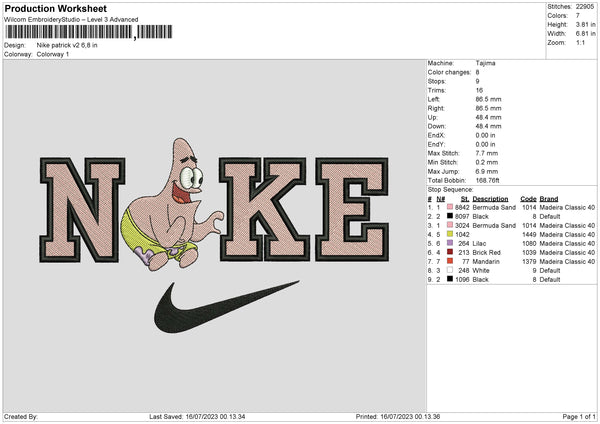
Task: Click the Patrick Star character in the preview
Action: [x=171, y=205]
